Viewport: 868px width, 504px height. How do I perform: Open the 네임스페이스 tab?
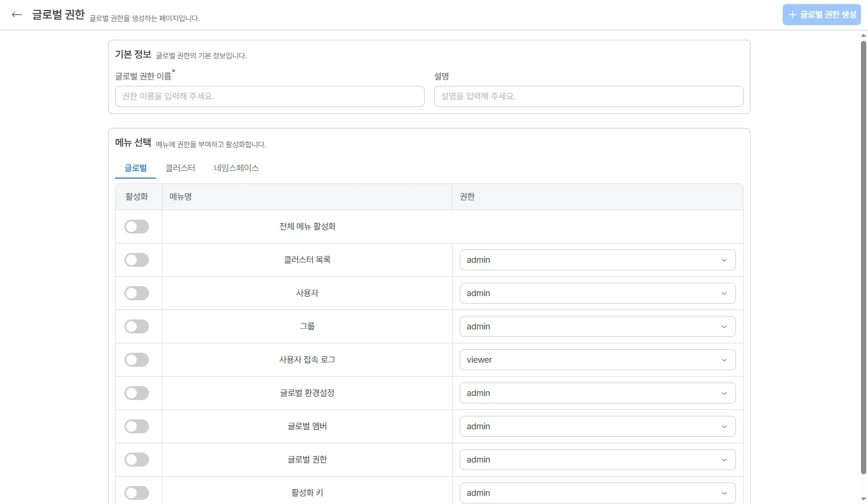pos(237,168)
